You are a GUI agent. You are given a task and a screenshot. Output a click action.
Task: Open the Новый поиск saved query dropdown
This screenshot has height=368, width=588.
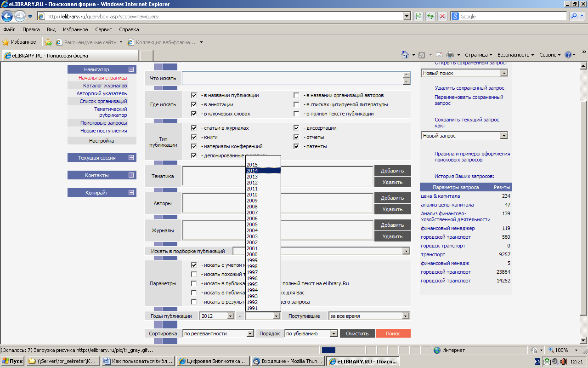[464, 73]
